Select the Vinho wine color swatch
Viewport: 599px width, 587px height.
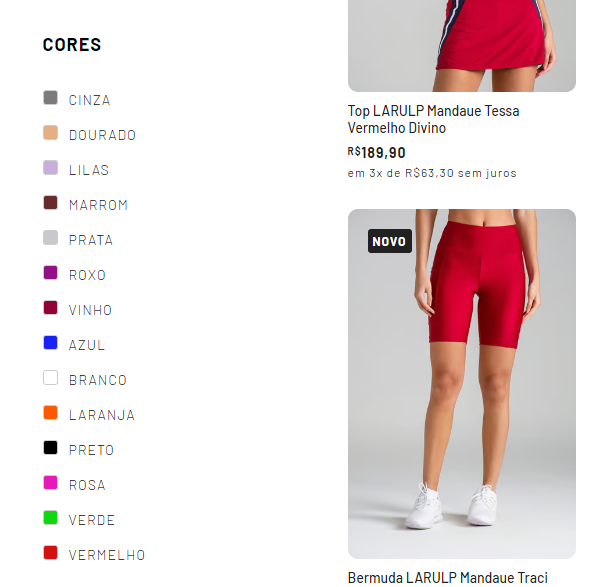(x=50, y=308)
